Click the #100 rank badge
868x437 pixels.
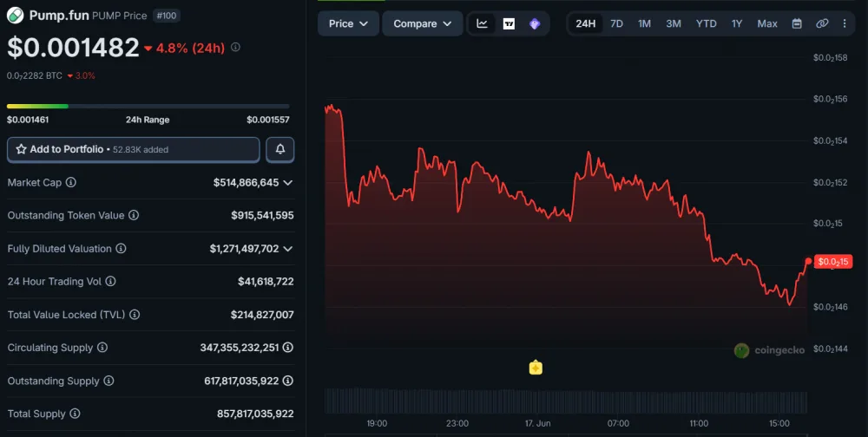(167, 16)
